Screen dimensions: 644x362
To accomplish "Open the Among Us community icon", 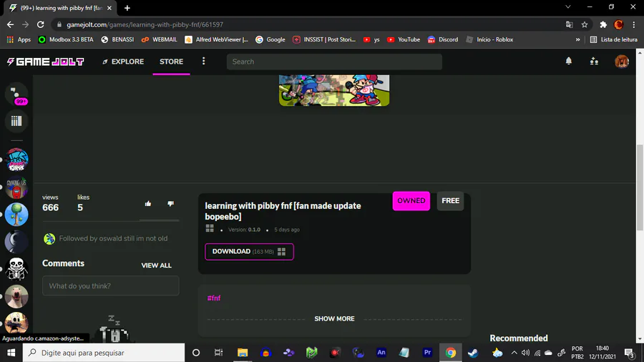I will (16, 187).
